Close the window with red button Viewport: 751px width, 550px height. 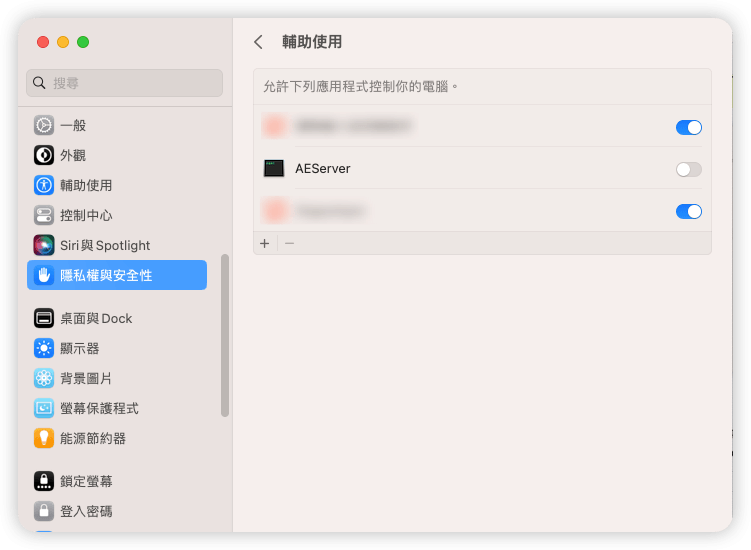[43, 42]
